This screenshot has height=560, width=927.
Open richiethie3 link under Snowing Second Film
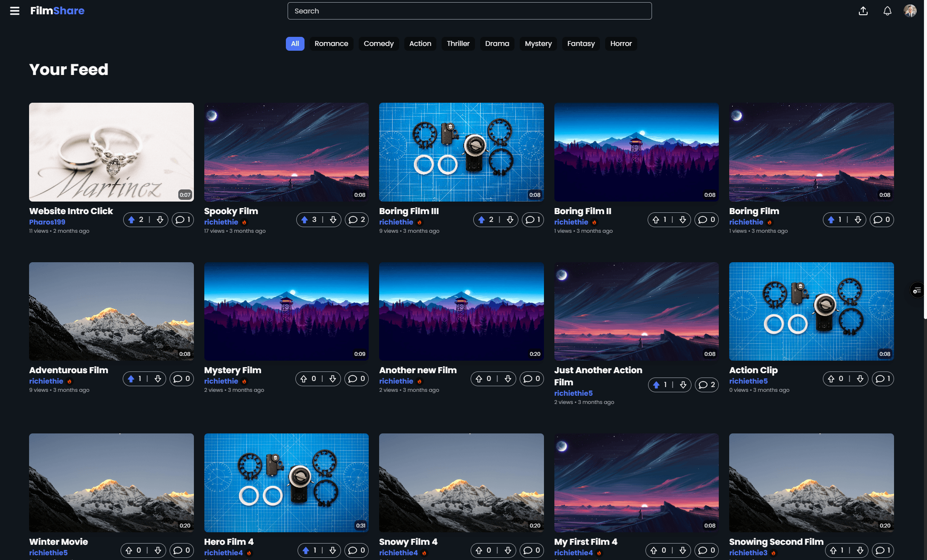[x=748, y=553]
